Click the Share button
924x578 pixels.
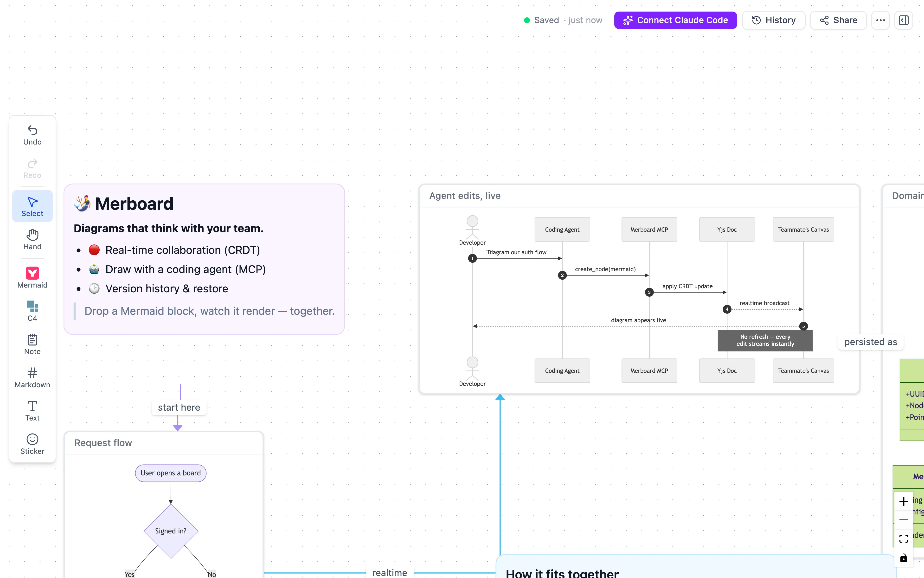click(839, 20)
